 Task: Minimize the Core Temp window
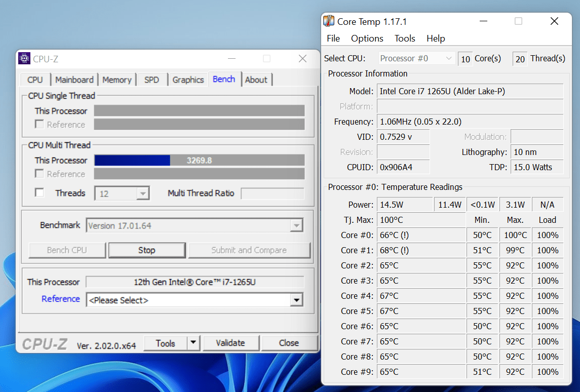point(483,21)
